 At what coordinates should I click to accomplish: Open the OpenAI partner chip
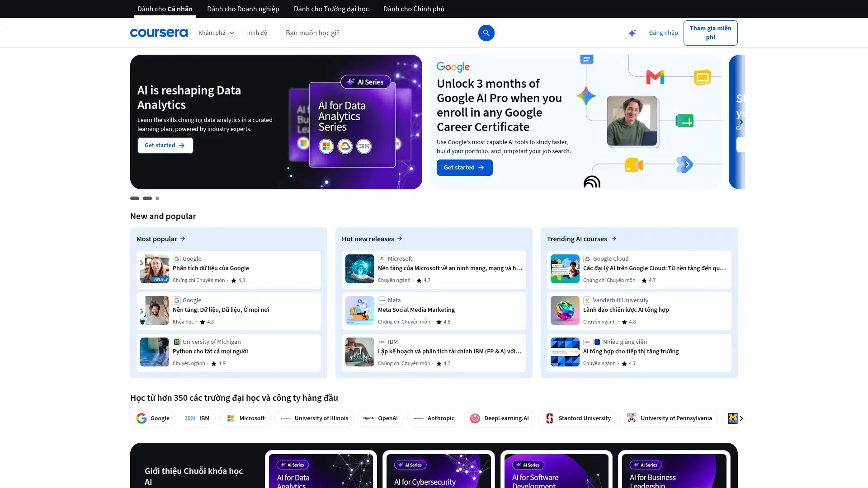[x=380, y=418]
